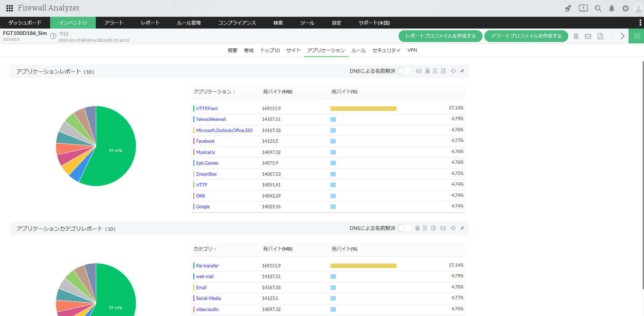Export Application Category Report as PDF
The height and width of the screenshot is (316, 644).
433,228
